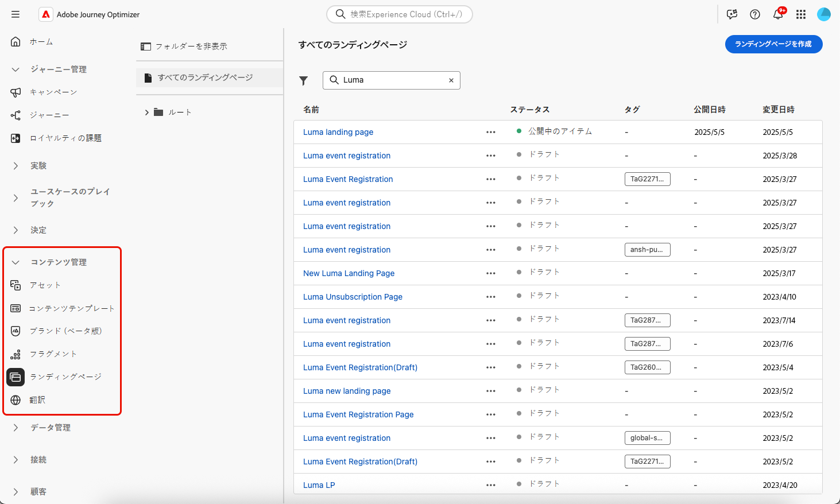Expand the ルート folder tree
Image resolution: width=840 pixels, height=504 pixels.
point(147,113)
